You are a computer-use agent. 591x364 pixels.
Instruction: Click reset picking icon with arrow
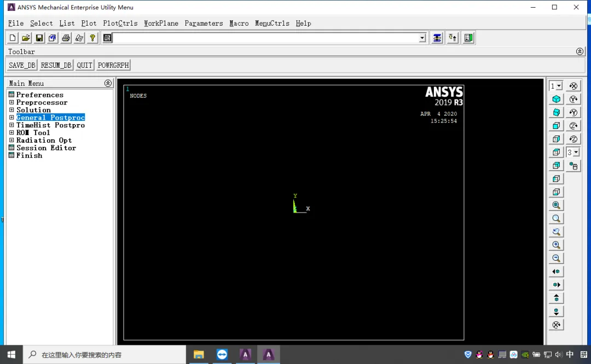[x=453, y=38]
